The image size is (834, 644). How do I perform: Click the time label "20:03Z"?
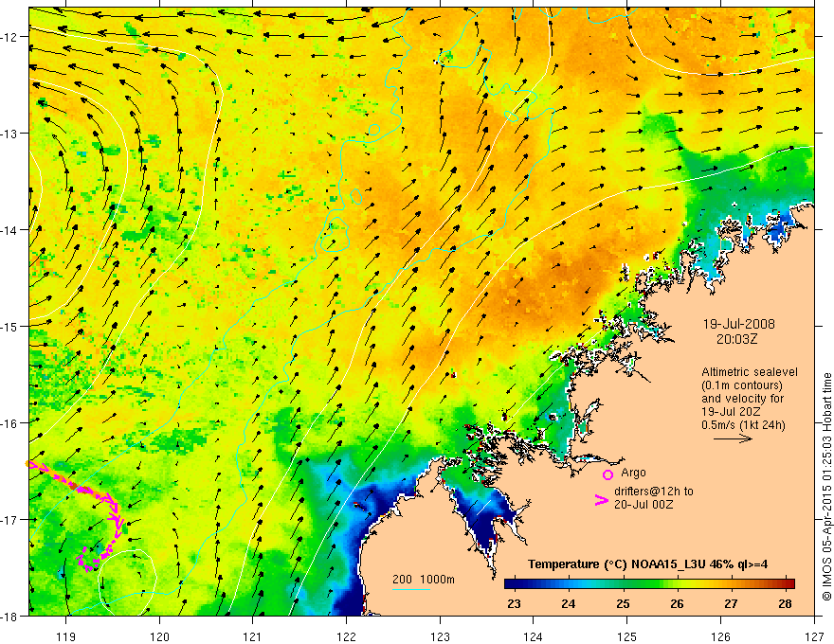coord(736,339)
